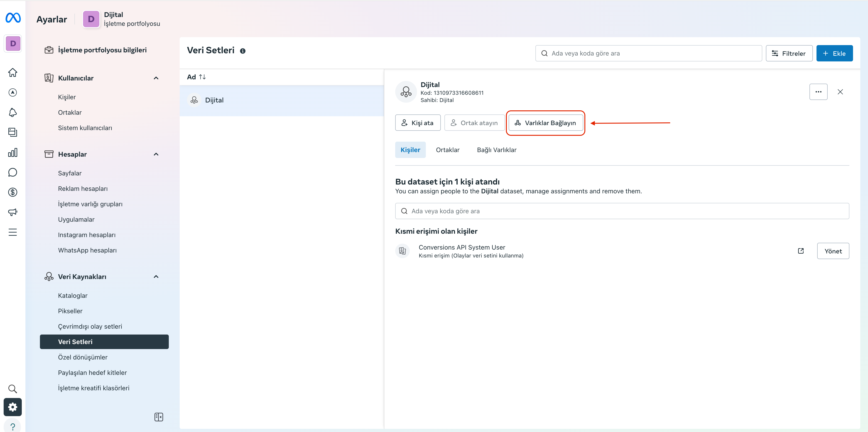Select Veri Setleri in sidebar
The height and width of the screenshot is (432, 868).
pos(104,342)
